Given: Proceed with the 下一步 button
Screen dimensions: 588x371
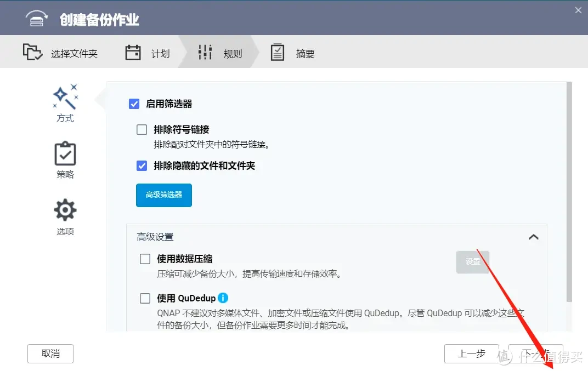Looking at the screenshot, I should click(x=535, y=353).
